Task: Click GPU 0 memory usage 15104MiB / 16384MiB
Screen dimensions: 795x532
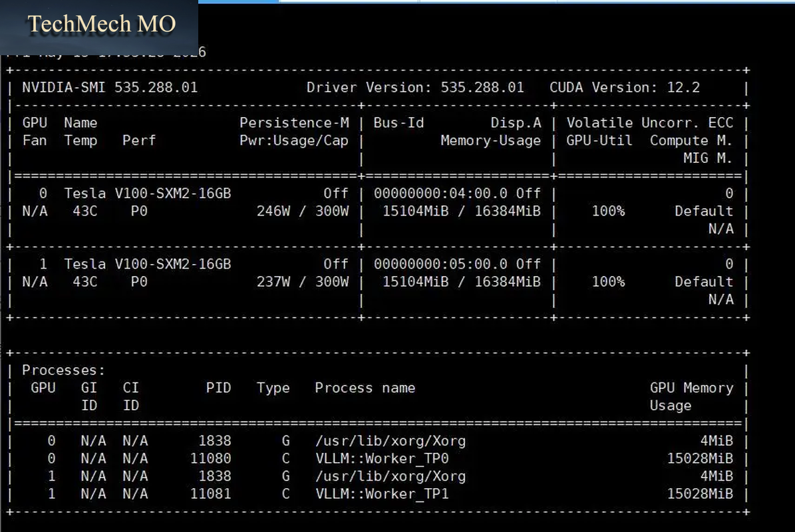Action: coord(462,211)
